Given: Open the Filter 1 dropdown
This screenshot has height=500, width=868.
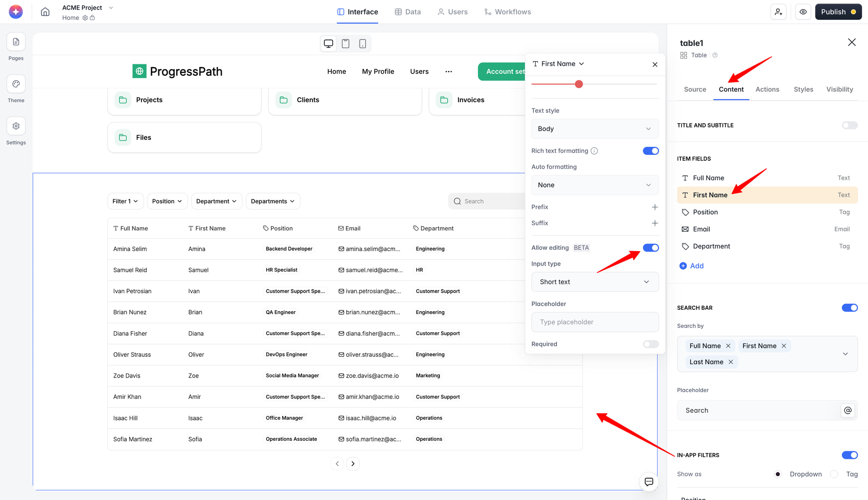Looking at the screenshot, I should click(x=125, y=201).
